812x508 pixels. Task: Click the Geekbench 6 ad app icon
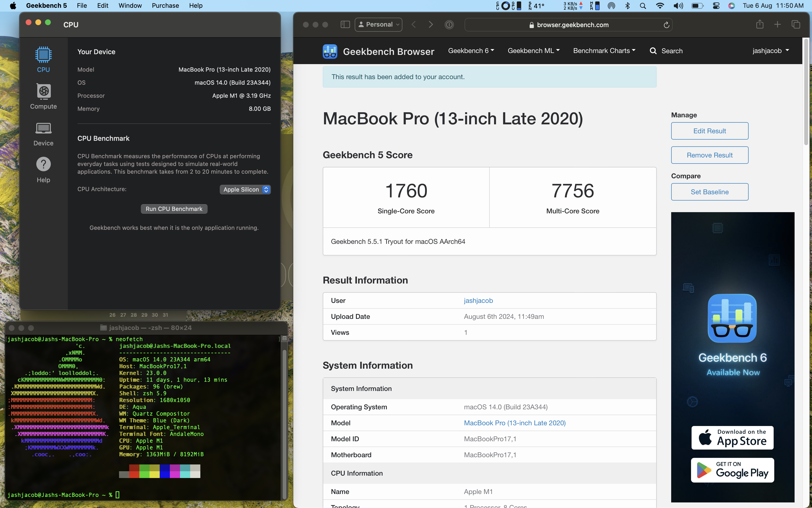point(732,318)
